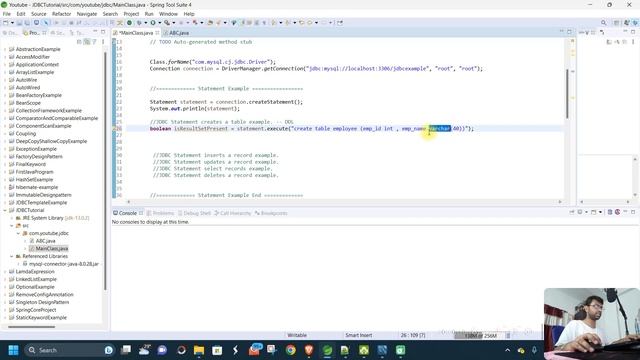The image size is (640, 360).
Task: Switch to the Java perspective icon
Action: point(627,23)
